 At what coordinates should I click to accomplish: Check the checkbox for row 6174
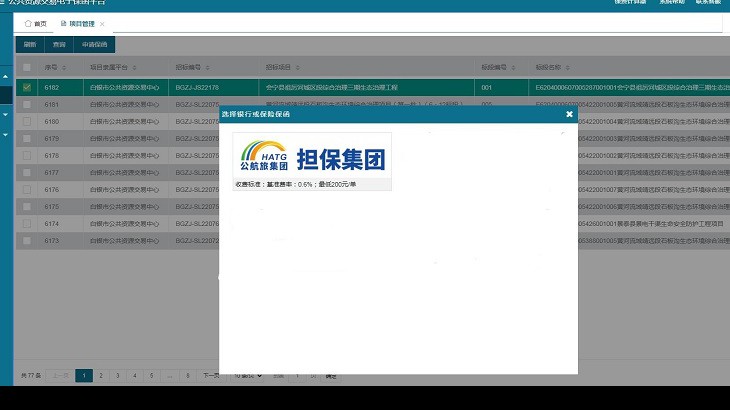[27, 224]
